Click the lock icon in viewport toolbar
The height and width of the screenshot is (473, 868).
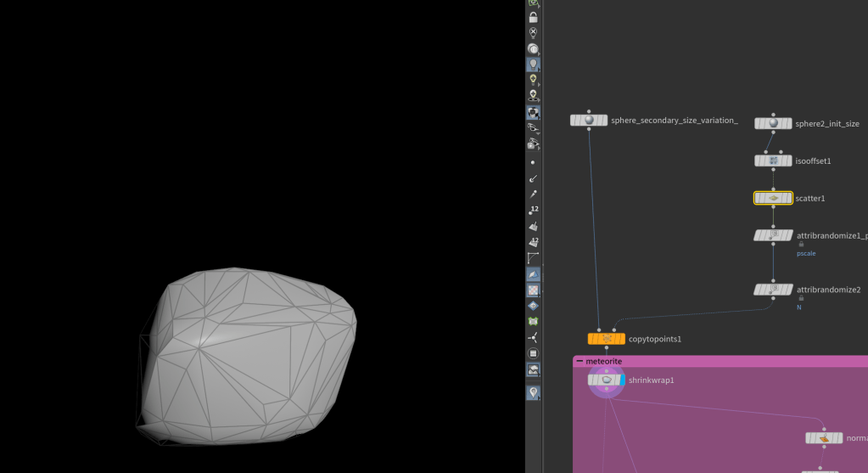point(533,17)
